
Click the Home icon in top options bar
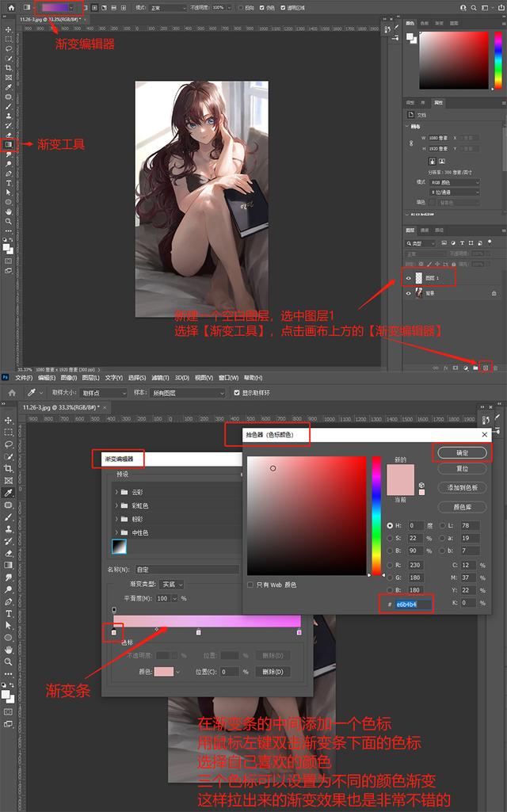pos(10,7)
